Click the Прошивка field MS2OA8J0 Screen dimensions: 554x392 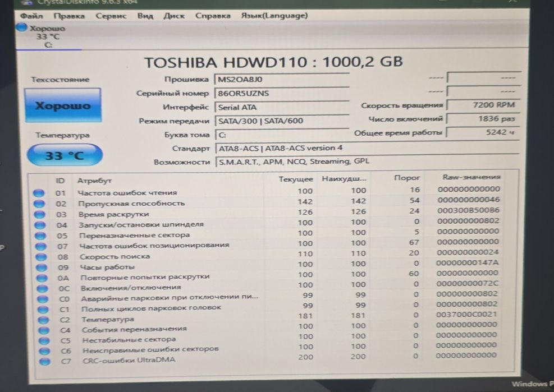(282, 79)
